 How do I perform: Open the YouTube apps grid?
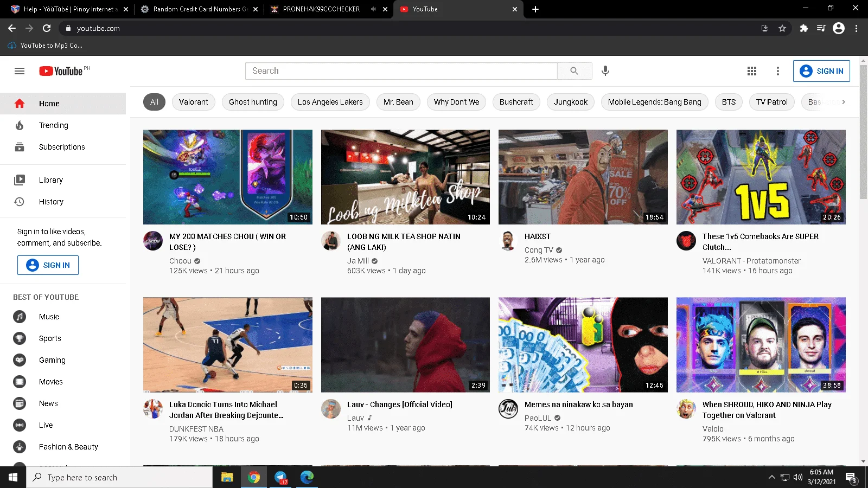coord(752,71)
